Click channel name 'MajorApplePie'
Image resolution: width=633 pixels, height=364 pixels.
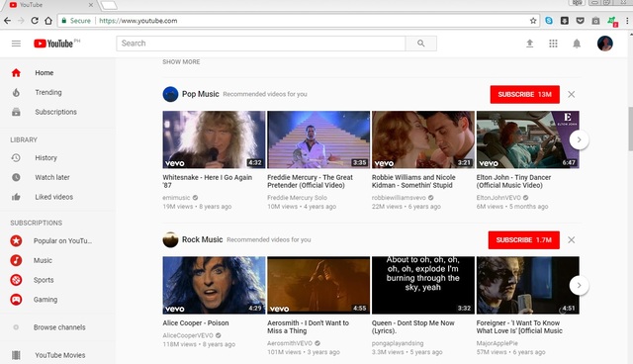click(x=497, y=343)
